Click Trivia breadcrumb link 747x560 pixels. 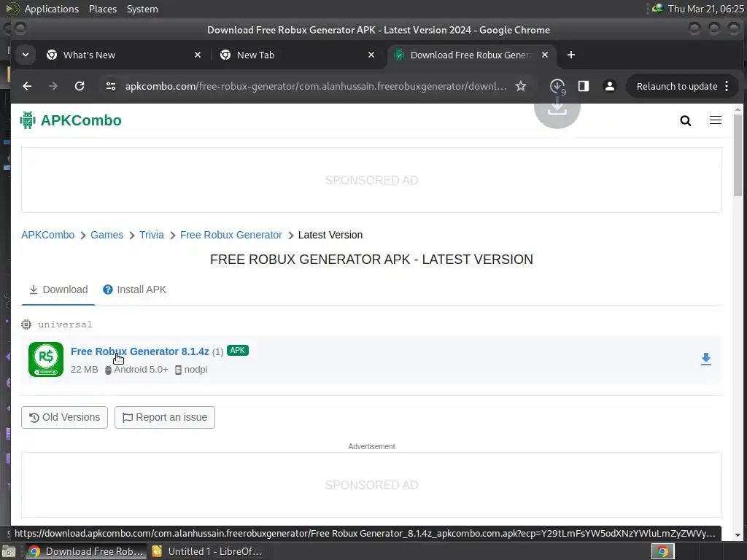tap(152, 235)
